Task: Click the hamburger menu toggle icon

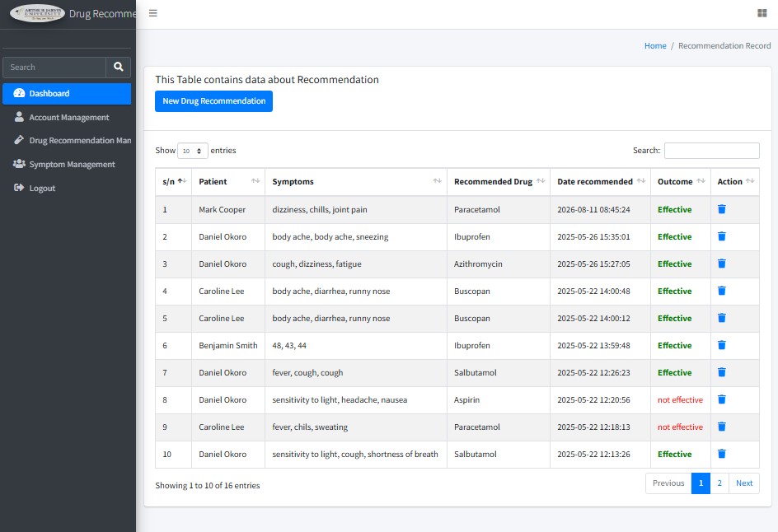Action: point(152,13)
